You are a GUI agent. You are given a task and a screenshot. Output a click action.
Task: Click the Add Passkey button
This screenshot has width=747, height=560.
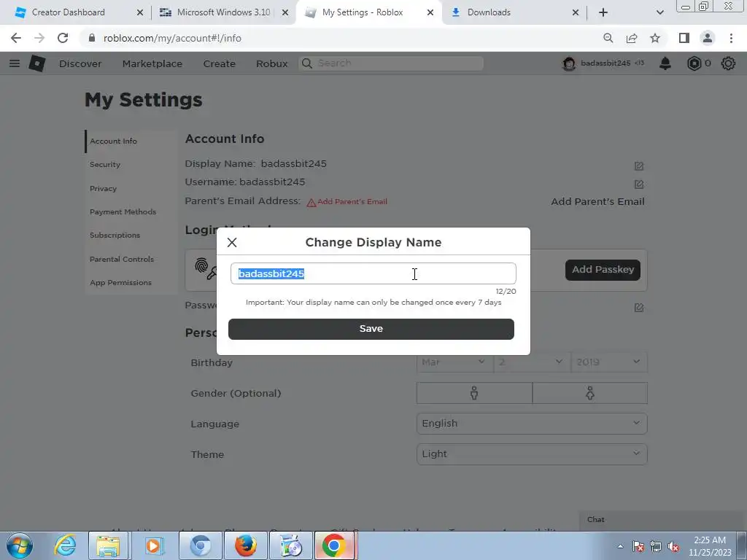click(603, 270)
